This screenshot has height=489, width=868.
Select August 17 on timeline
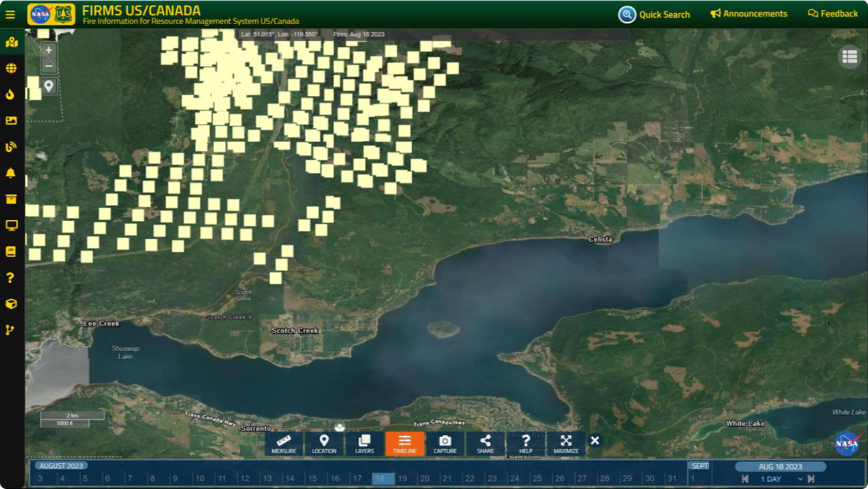(357, 479)
